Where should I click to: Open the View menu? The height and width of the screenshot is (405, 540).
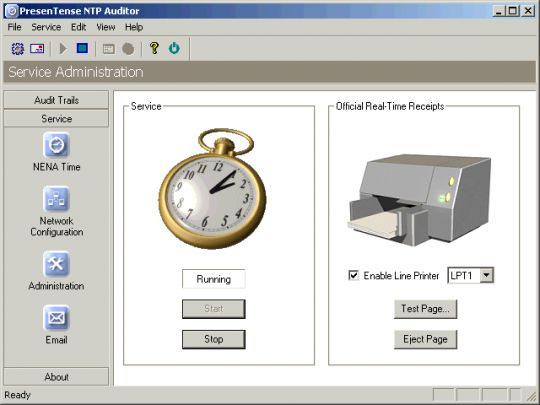point(106,27)
